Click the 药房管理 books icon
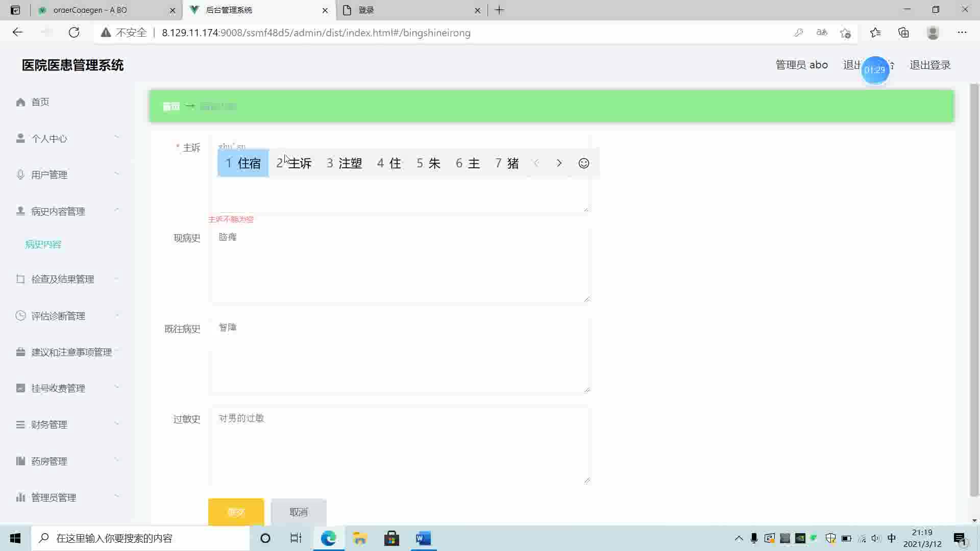This screenshot has height=551, width=980. pyautogui.click(x=20, y=461)
